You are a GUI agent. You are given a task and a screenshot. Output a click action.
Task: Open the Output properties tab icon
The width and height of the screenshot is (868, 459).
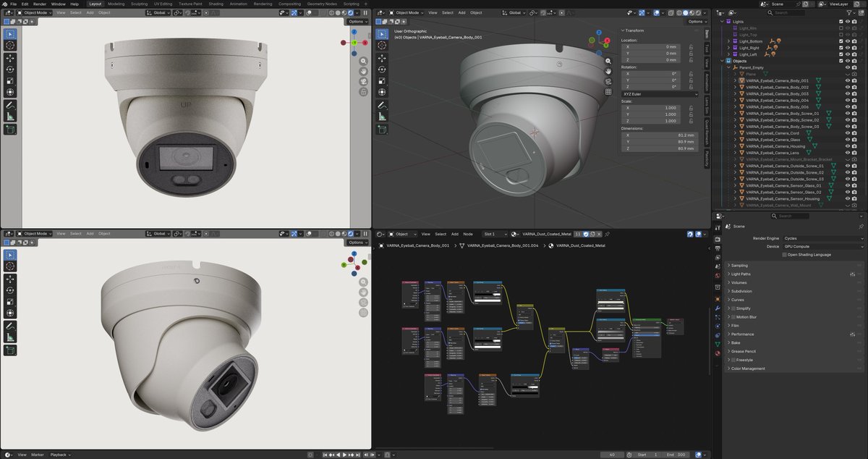tap(718, 248)
